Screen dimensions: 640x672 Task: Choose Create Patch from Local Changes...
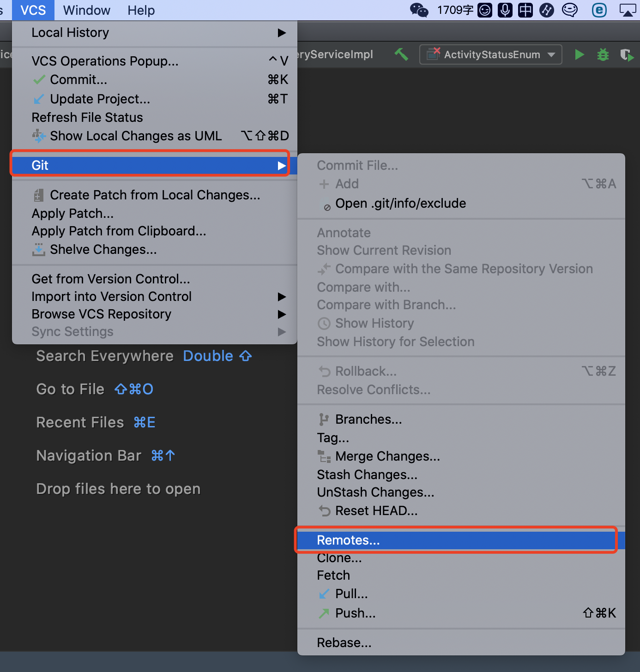click(155, 195)
